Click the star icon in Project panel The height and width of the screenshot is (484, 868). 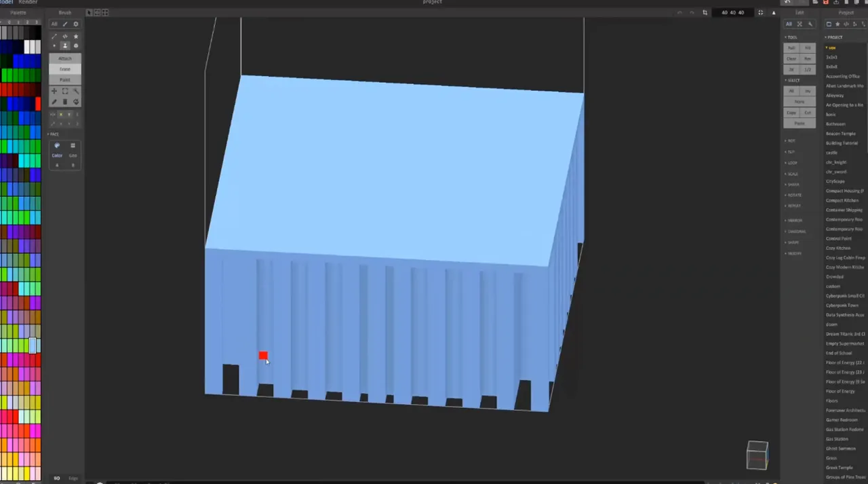pos(837,24)
